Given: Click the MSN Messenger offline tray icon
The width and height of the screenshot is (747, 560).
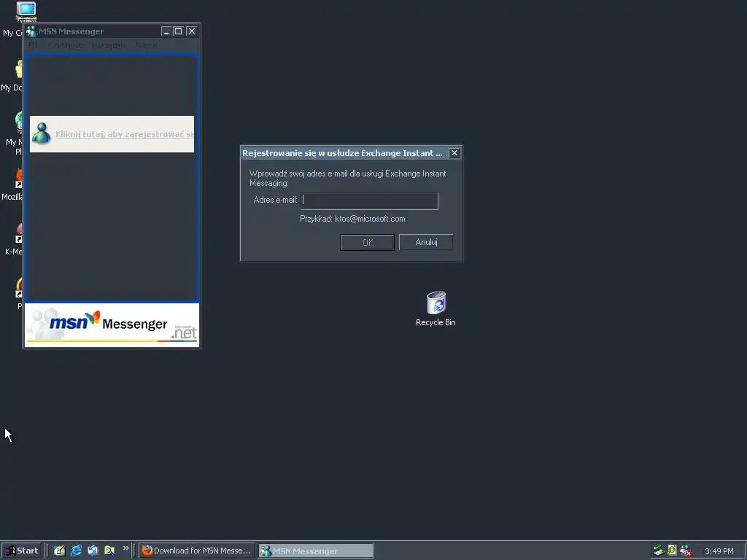Looking at the screenshot, I should click(x=686, y=551).
